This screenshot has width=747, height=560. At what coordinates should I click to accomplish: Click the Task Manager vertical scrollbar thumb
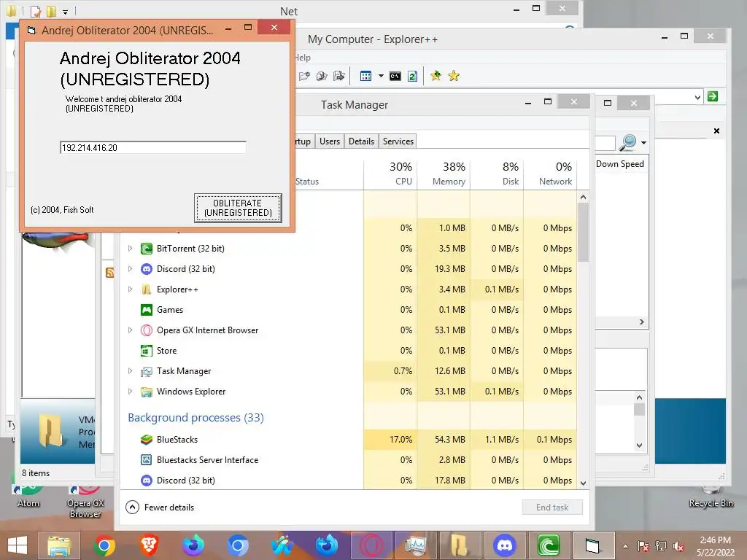[x=583, y=233]
